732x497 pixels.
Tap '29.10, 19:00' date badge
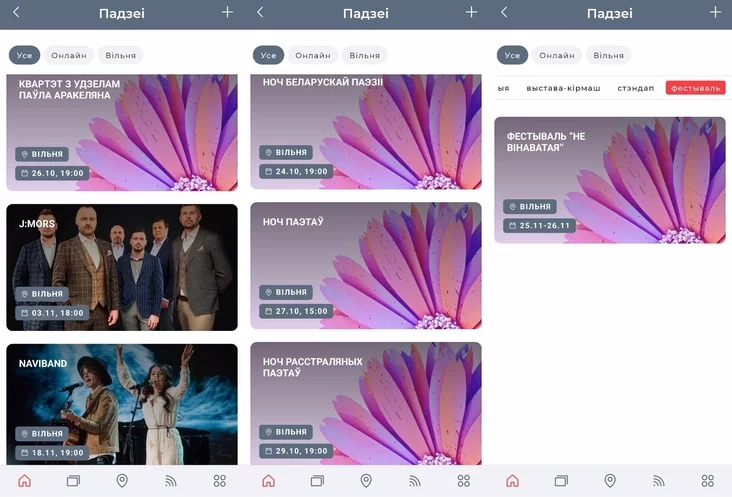click(x=296, y=451)
